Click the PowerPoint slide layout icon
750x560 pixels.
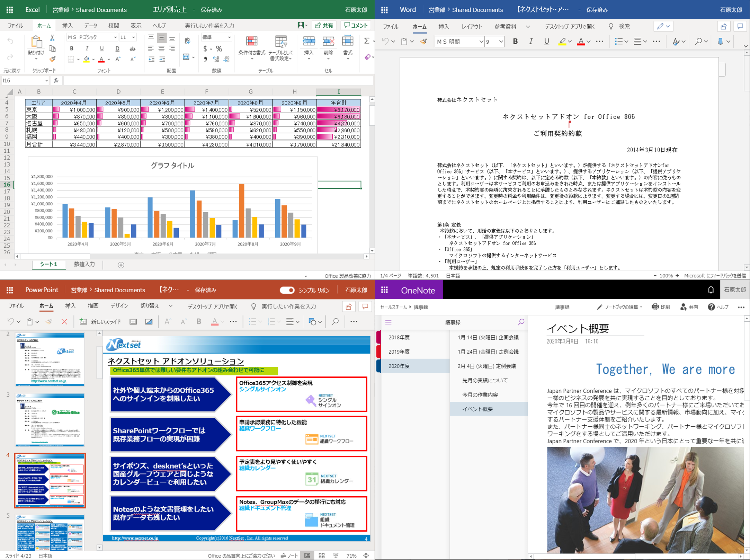click(133, 322)
